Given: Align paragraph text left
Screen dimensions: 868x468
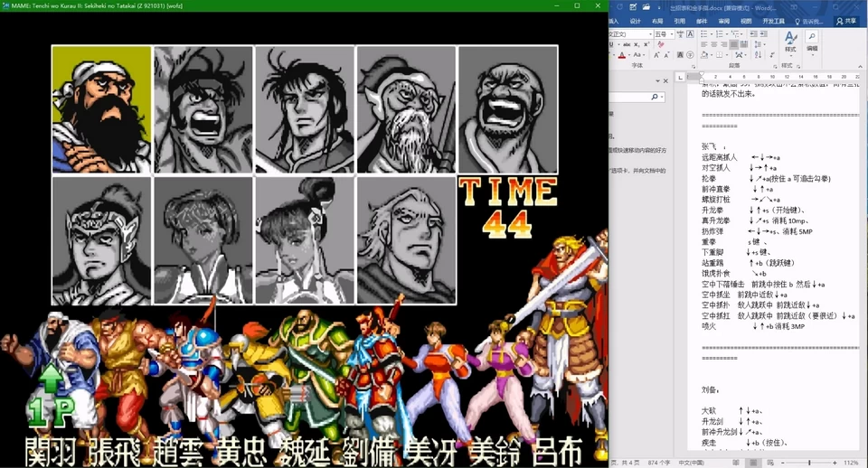Looking at the screenshot, I should pyautogui.click(x=704, y=44).
